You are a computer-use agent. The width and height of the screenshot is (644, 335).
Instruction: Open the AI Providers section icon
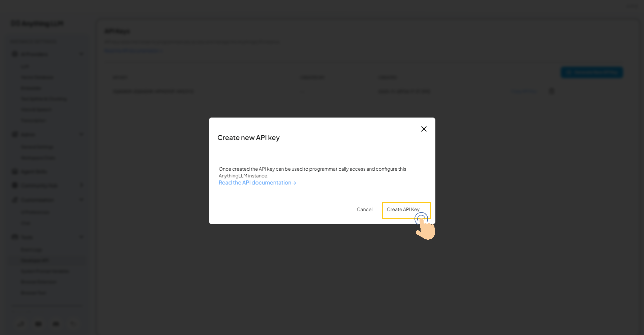pyautogui.click(x=14, y=54)
